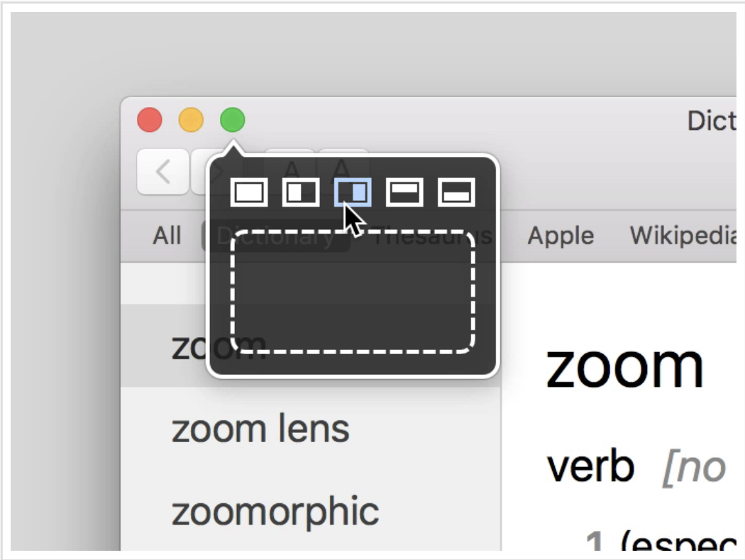The height and width of the screenshot is (560, 745).
Task: Choose the left-half window tiling icon
Action: [x=301, y=192]
